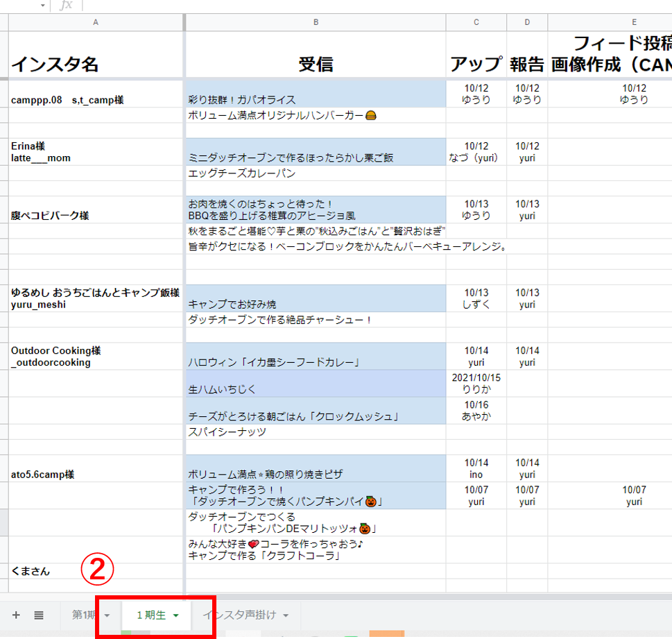Viewport: 672px width, 639px height.
Task: Switch to the インスタ声掛け sheet tab
Action: coord(239,615)
